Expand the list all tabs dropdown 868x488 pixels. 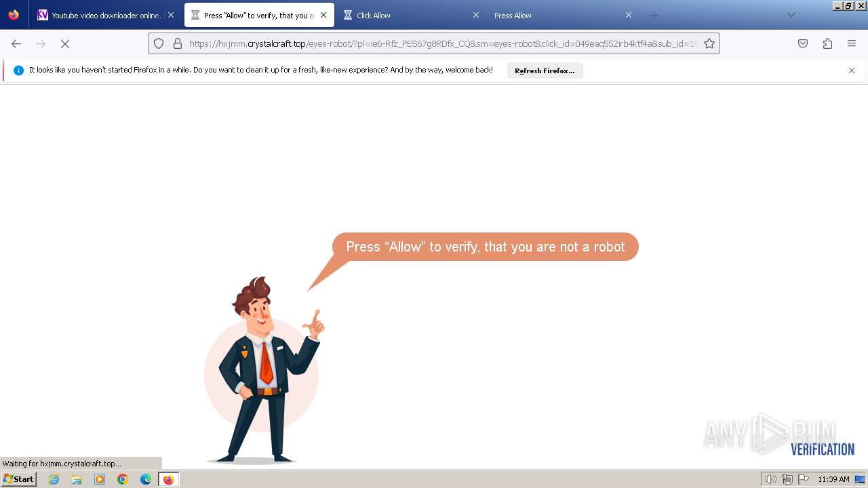(x=791, y=15)
